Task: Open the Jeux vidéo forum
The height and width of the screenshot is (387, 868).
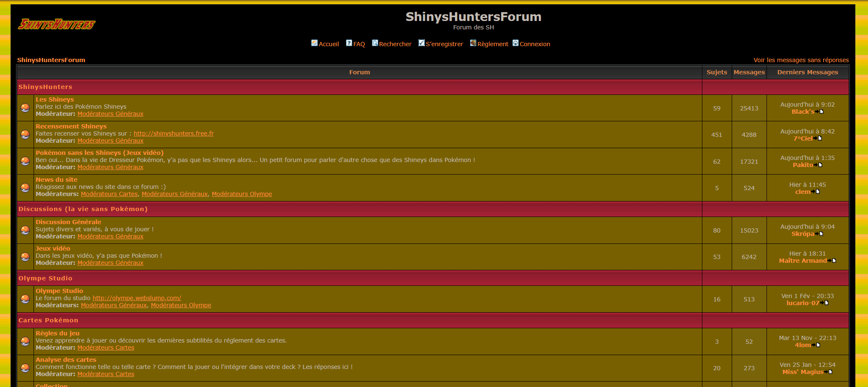Action: [53, 248]
